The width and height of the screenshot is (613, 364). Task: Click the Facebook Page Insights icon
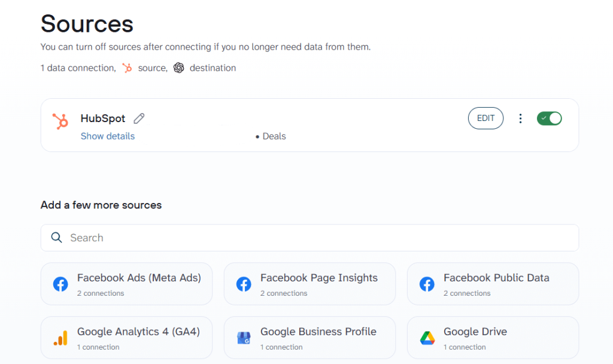pyautogui.click(x=243, y=284)
